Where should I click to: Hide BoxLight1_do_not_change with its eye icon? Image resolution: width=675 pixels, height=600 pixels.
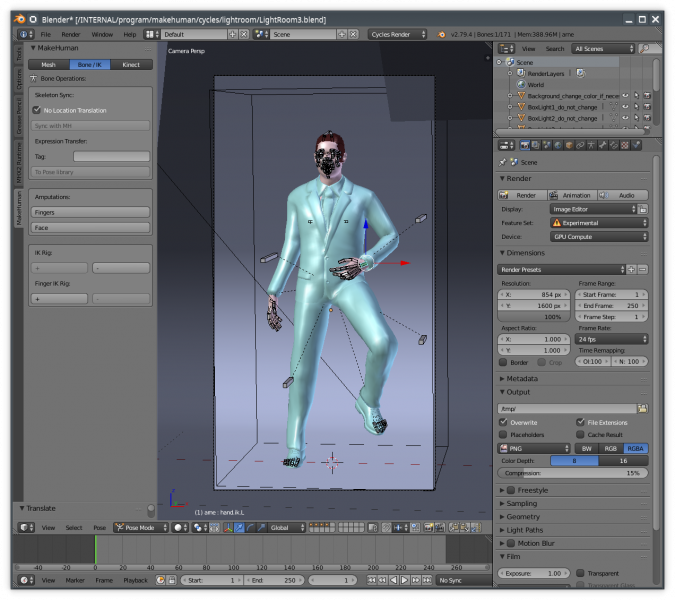pos(625,107)
